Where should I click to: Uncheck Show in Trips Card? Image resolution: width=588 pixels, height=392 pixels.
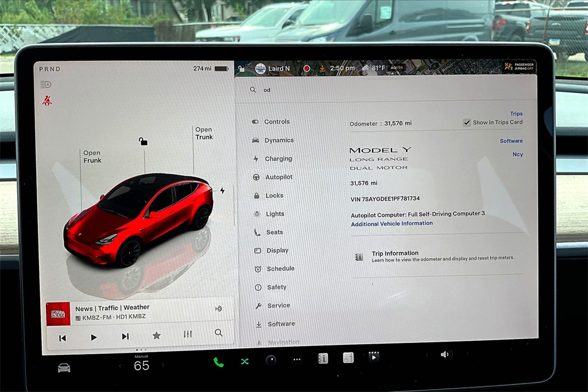click(x=467, y=122)
